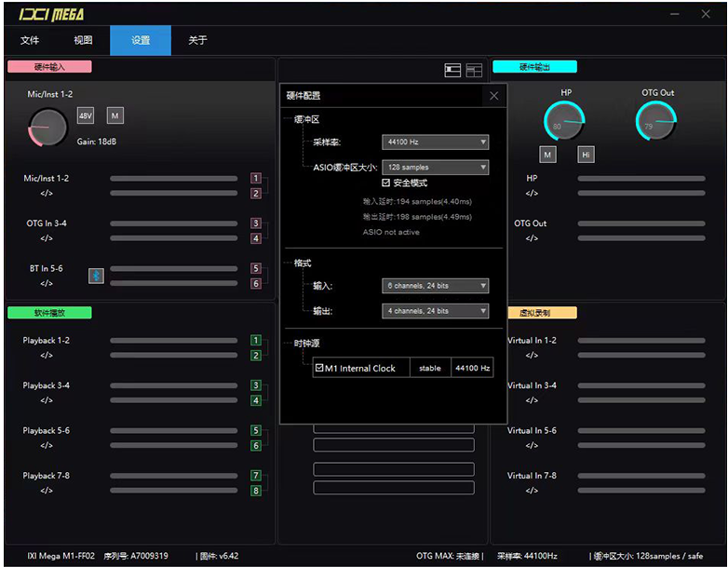The height and width of the screenshot is (567, 728).
Task: Switch to the grid layout view icon
Action: point(474,70)
